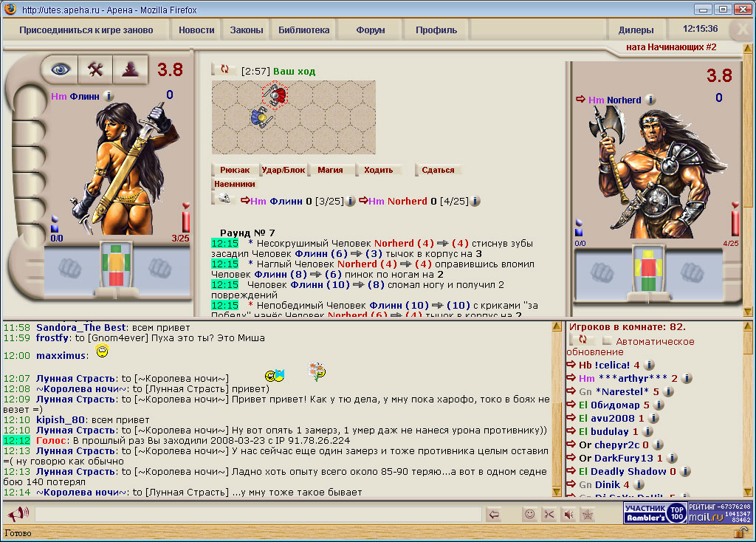Screen dimensions: 756x542
Task: Open info for player Обидомар
Action: (x=659, y=405)
